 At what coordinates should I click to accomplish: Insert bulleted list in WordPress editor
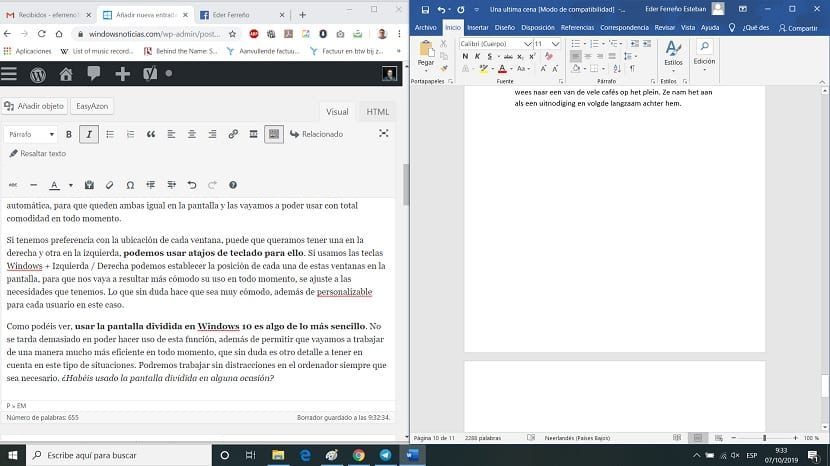point(110,135)
